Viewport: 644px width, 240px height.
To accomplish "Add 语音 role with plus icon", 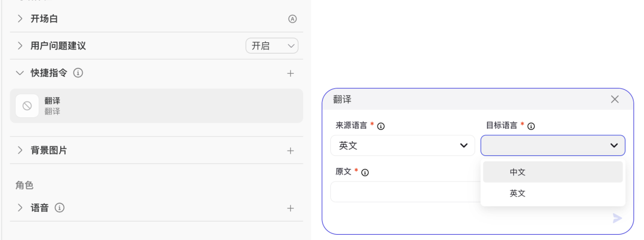I will 290,208.
